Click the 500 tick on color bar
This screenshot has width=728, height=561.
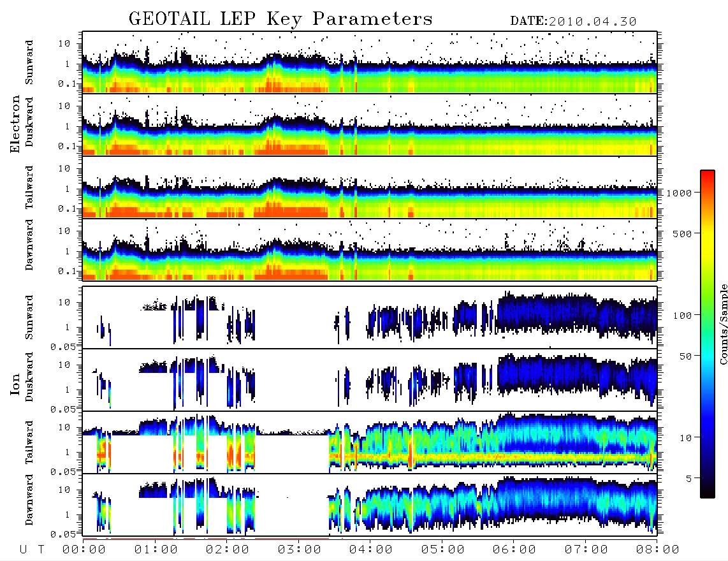point(682,233)
